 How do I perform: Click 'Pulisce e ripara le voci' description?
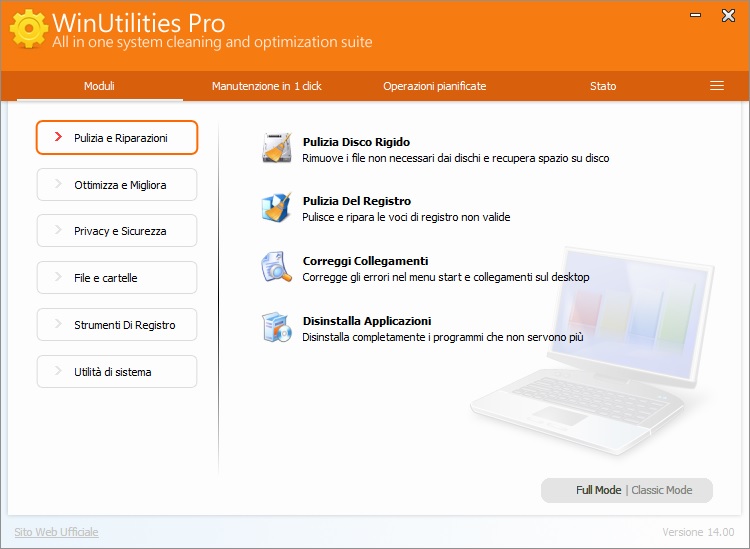[x=406, y=217]
